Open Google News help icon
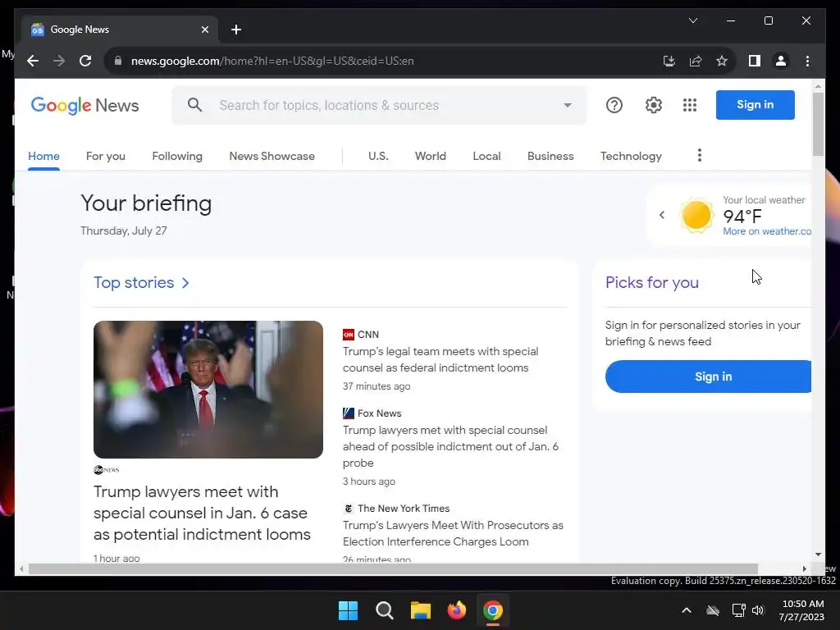 (x=614, y=105)
